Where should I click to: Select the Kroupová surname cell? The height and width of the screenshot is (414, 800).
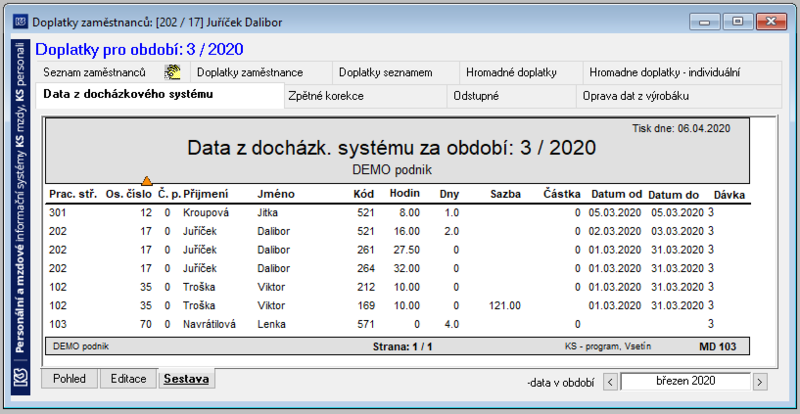tap(206, 213)
